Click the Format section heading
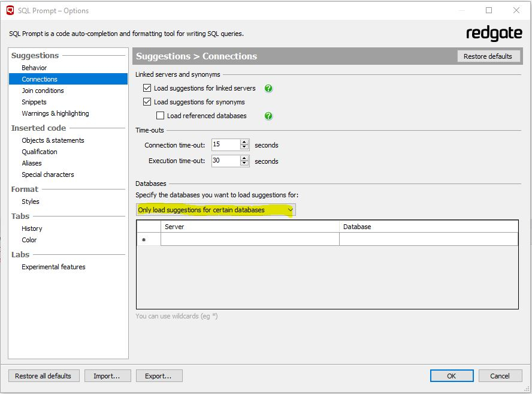The width and height of the screenshot is (532, 394). [x=25, y=189]
